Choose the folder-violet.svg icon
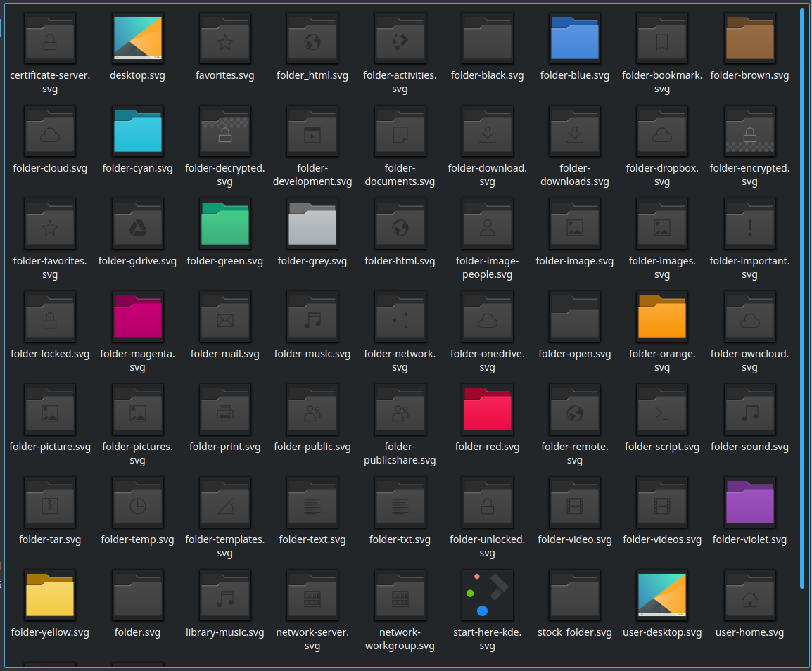This screenshot has height=671, width=812. (750, 502)
